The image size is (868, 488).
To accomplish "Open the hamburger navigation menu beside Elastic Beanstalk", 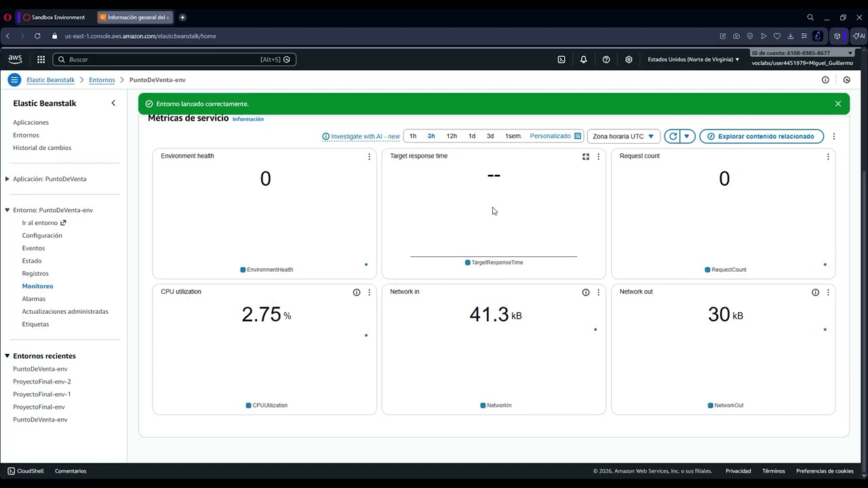I will [14, 80].
